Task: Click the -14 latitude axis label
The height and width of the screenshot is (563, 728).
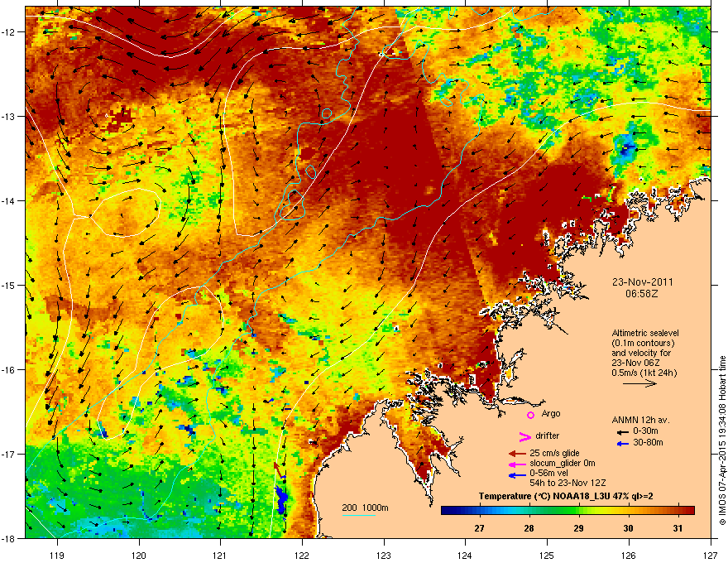Action: 8,200
